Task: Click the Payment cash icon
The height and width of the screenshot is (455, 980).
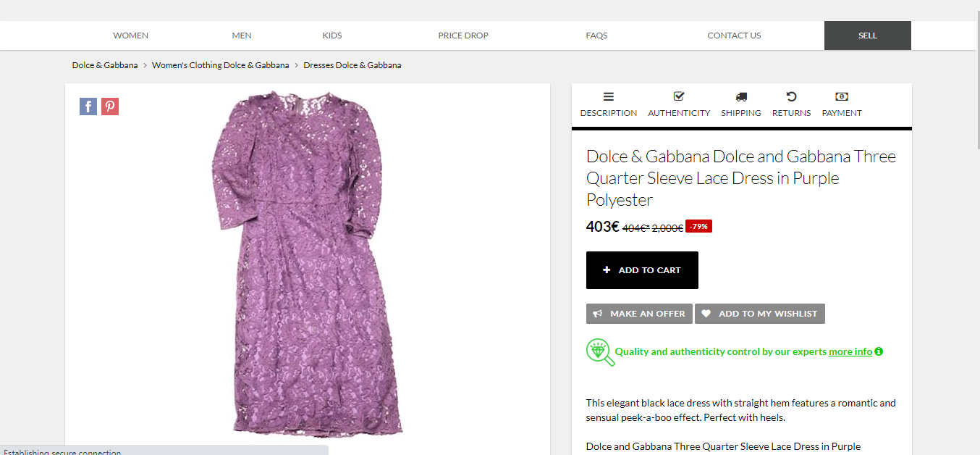Action: 841,96
